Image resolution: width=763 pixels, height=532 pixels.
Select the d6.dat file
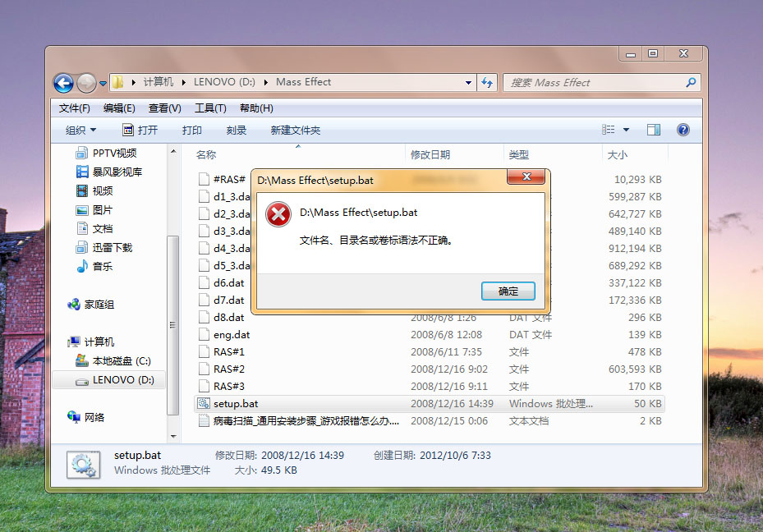[222, 282]
